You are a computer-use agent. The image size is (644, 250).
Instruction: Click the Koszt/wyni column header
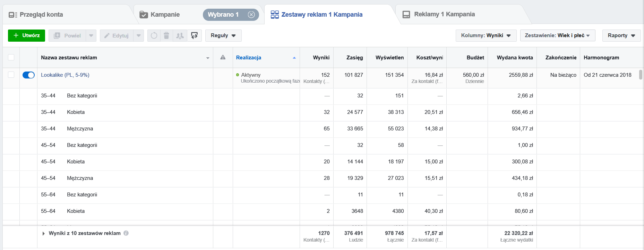(x=430, y=58)
